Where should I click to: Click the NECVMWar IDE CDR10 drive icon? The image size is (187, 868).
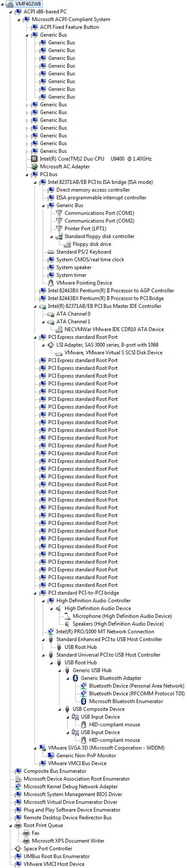[x=59, y=329]
